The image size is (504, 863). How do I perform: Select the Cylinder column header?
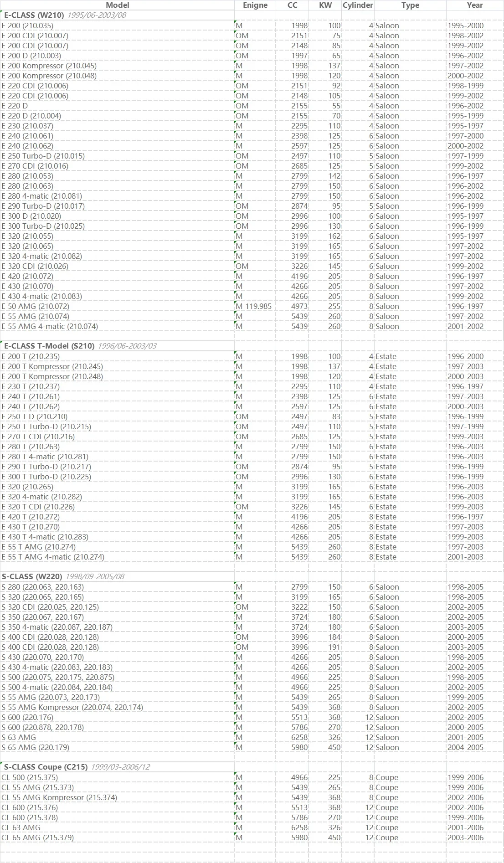[x=358, y=5]
